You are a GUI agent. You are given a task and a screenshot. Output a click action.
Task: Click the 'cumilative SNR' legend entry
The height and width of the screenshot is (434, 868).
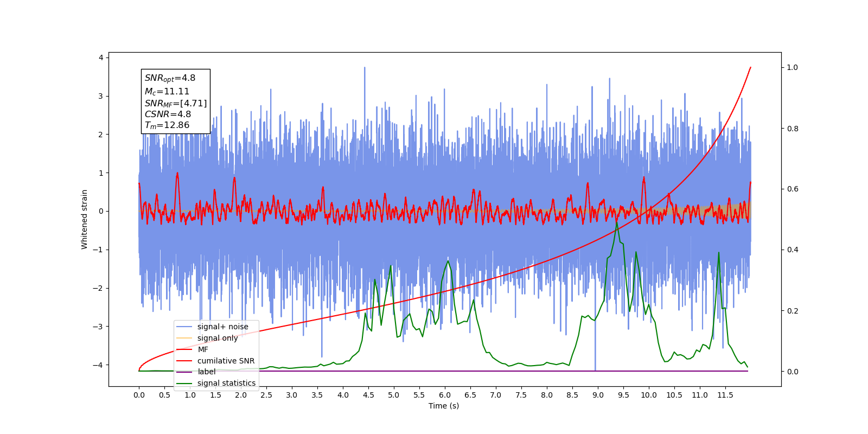[x=226, y=361]
